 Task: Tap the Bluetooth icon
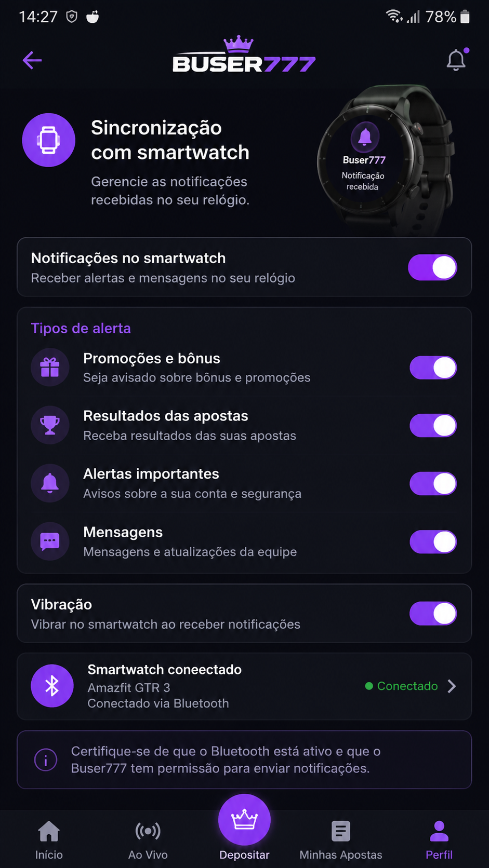point(52,686)
